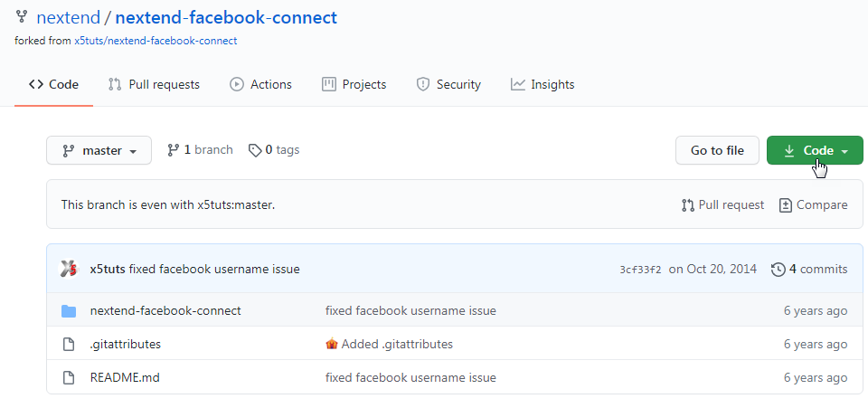868x408 pixels.
Task: Click the .gitattributes file icon
Action: (69, 345)
